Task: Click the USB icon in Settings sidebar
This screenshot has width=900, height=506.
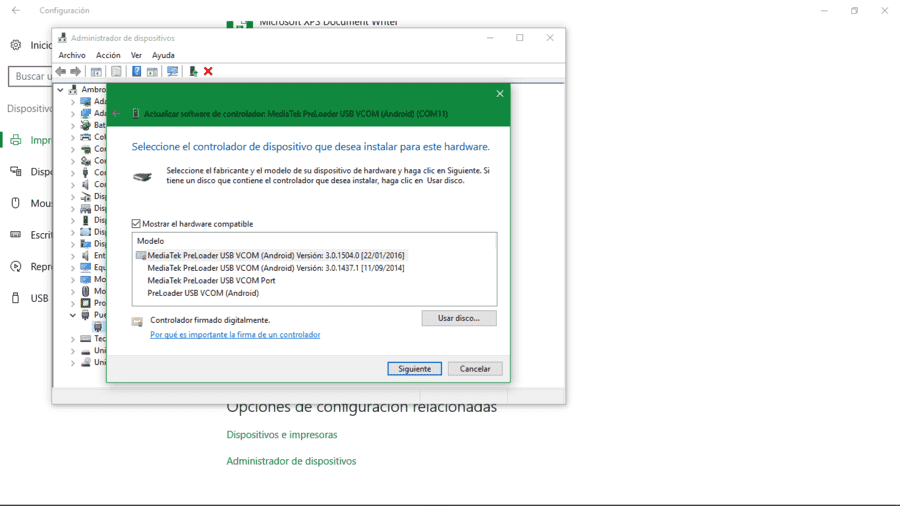Action: pyautogui.click(x=15, y=298)
